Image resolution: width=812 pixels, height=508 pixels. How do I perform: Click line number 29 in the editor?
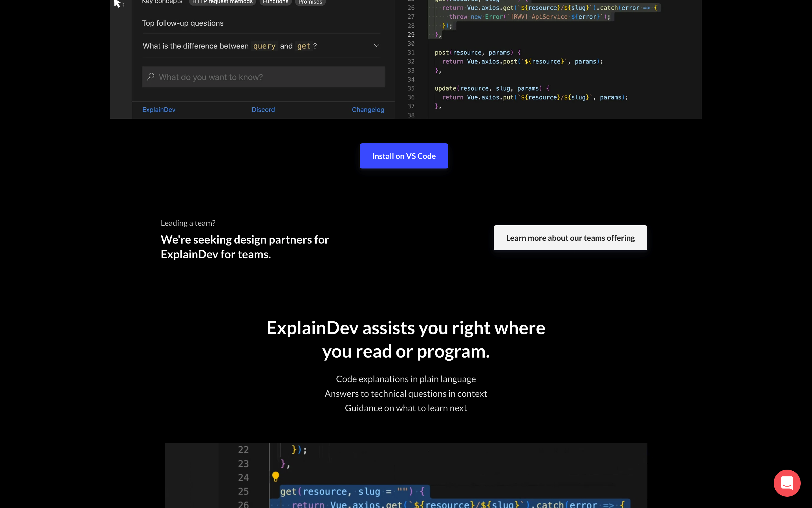[x=411, y=35]
